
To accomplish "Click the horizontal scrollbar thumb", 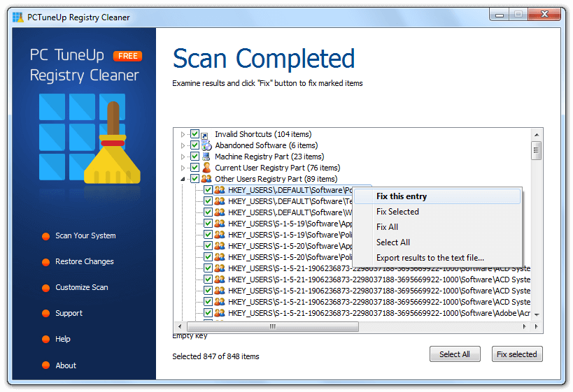I will point(273,326).
